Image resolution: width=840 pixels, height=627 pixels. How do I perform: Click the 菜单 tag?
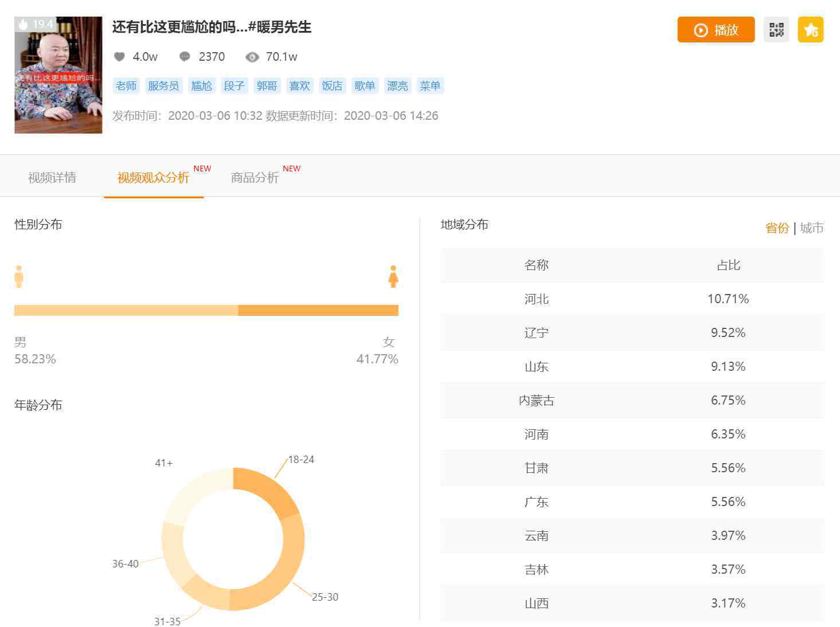click(x=430, y=86)
